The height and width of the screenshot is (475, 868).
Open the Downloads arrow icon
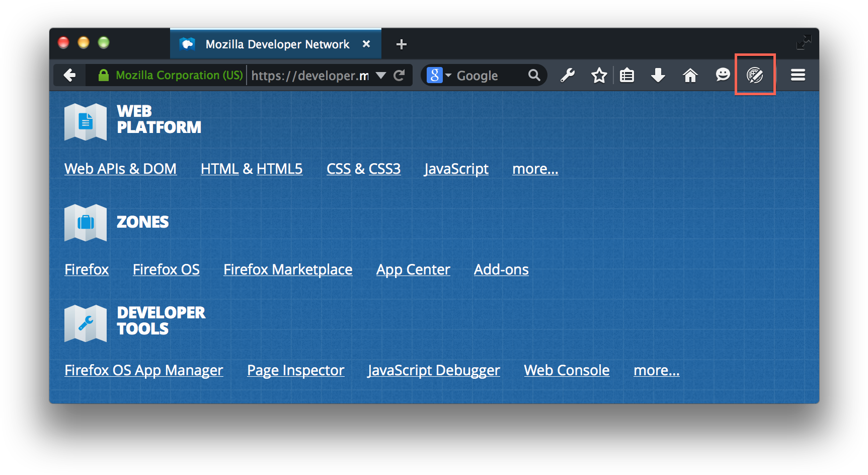click(658, 76)
